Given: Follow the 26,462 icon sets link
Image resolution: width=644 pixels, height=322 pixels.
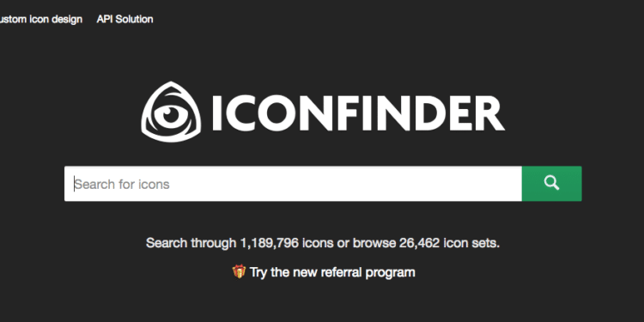Looking at the screenshot, I should click(448, 243).
